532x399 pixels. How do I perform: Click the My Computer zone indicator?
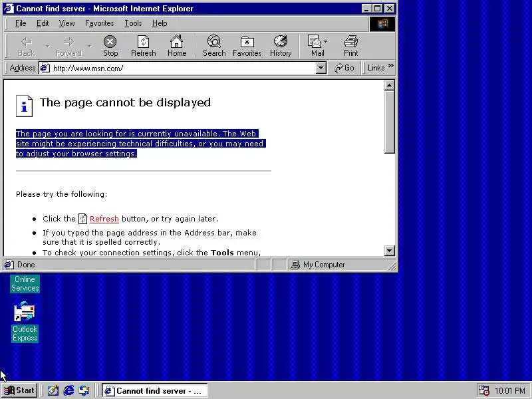(x=318, y=265)
